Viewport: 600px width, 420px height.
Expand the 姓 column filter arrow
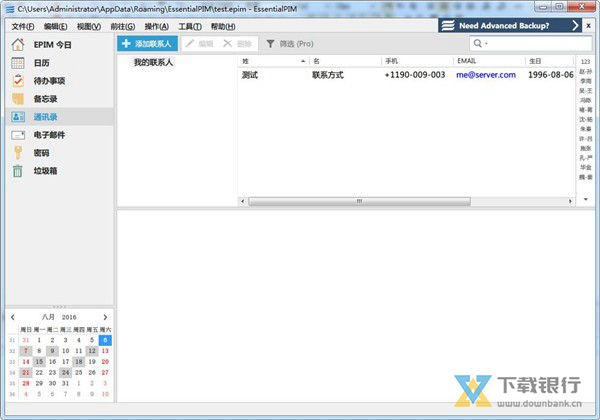(301, 62)
